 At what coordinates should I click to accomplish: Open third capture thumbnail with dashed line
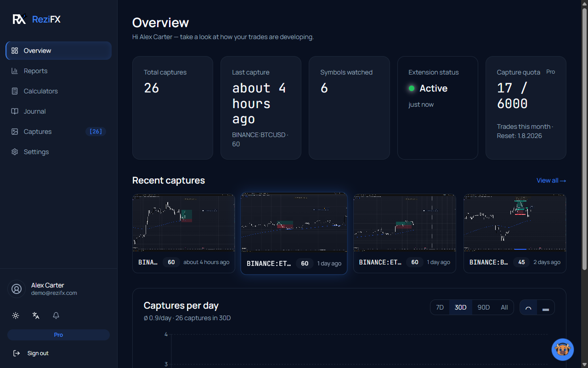pyautogui.click(x=405, y=223)
